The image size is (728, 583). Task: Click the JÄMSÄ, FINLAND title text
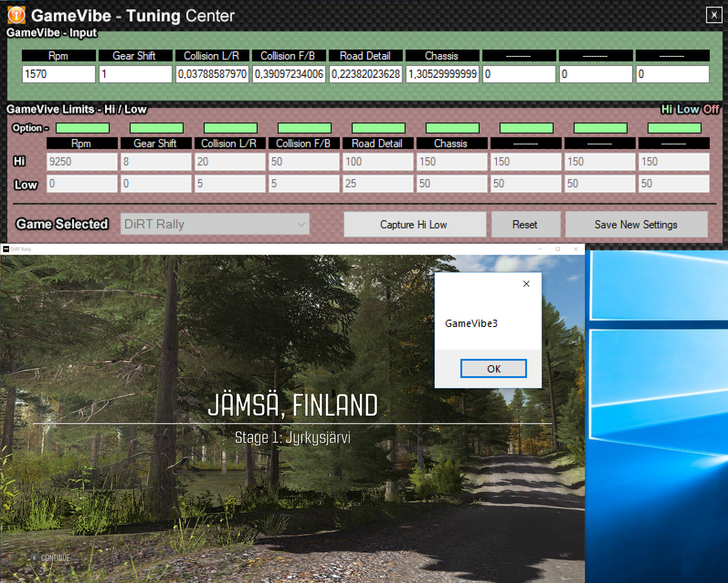[293, 405]
